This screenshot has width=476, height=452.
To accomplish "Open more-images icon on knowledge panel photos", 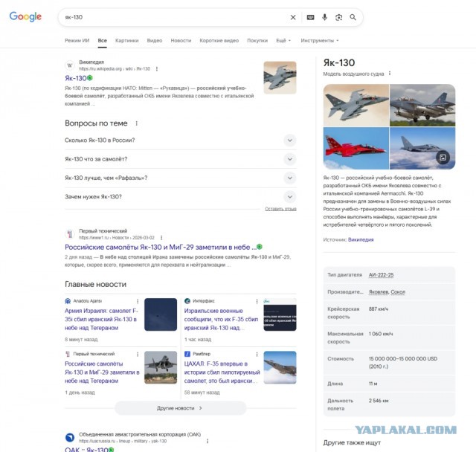I will [x=443, y=157].
